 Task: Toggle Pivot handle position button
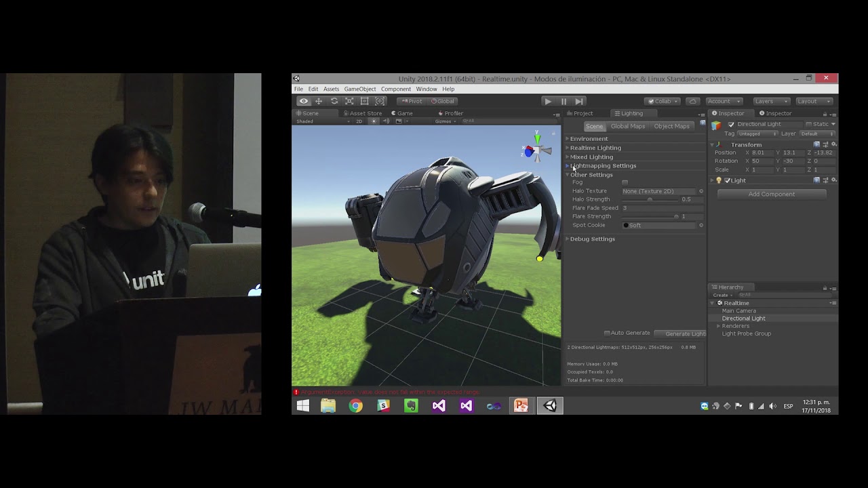coord(412,101)
